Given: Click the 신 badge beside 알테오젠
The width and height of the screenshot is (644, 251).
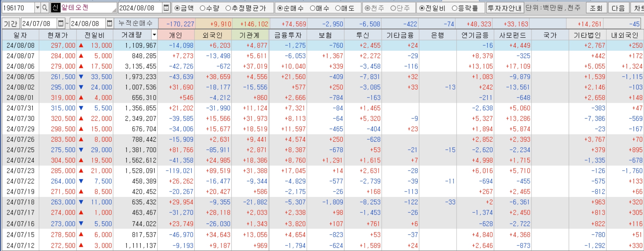Looking at the screenshot, I should pos(56,8).
